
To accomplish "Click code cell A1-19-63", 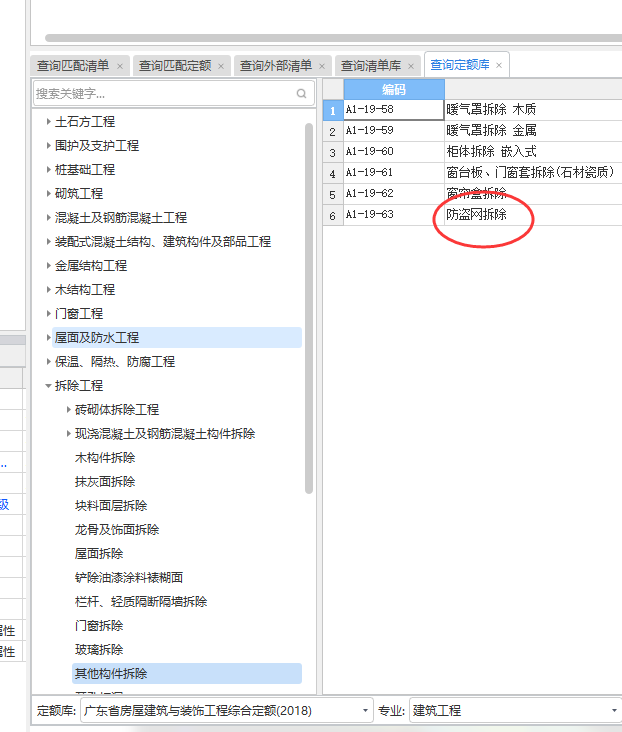I will click(394, 215).
